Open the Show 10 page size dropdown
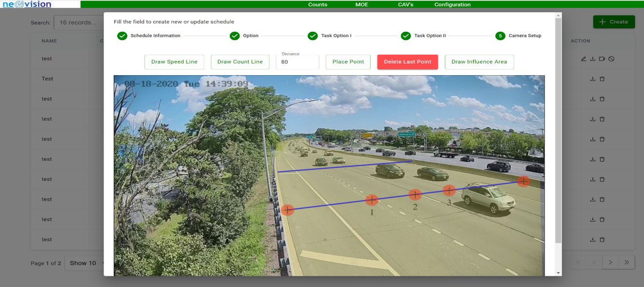This screenshot has height=287, width=644. [86, 263]
